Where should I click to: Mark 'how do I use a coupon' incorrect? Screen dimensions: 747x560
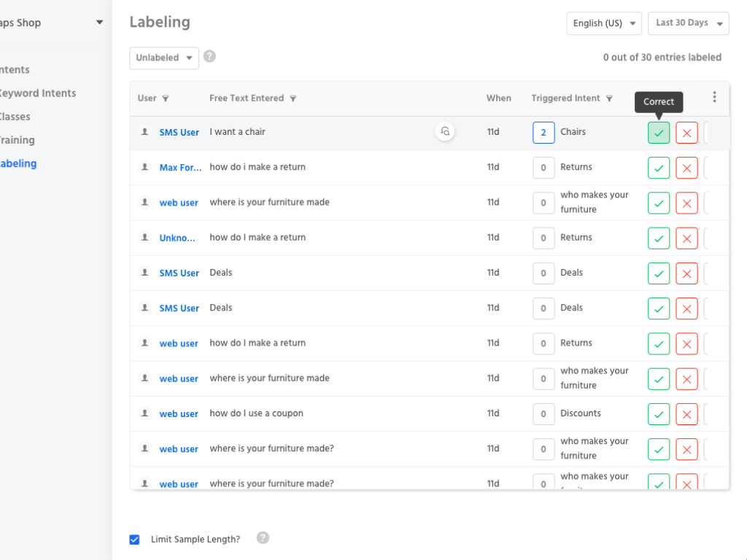[686, 414]
